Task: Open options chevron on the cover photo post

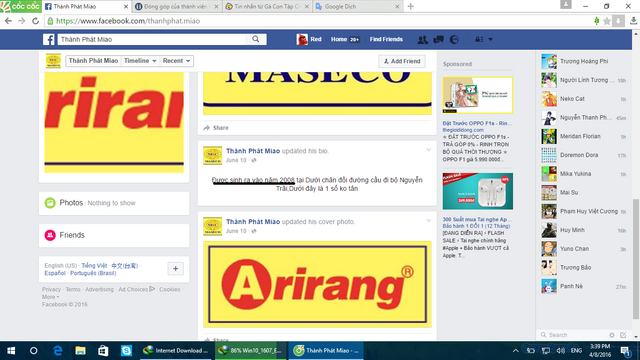Action: tap(428, 220)
